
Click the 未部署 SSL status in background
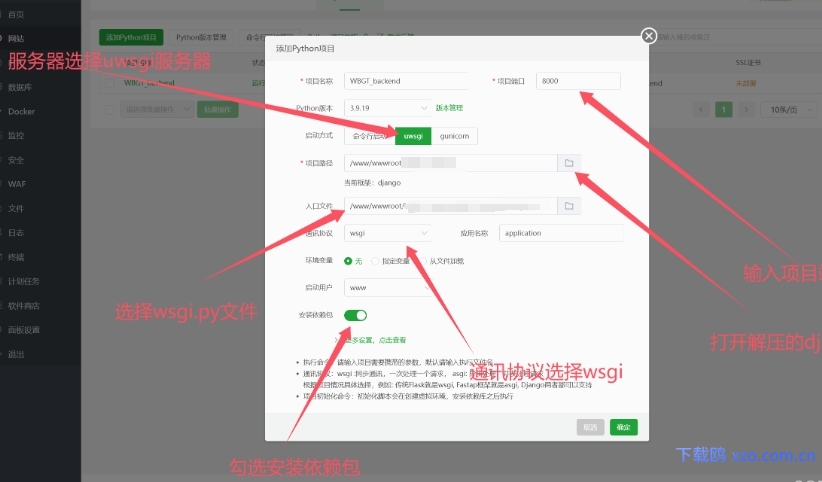pos(745,83)
